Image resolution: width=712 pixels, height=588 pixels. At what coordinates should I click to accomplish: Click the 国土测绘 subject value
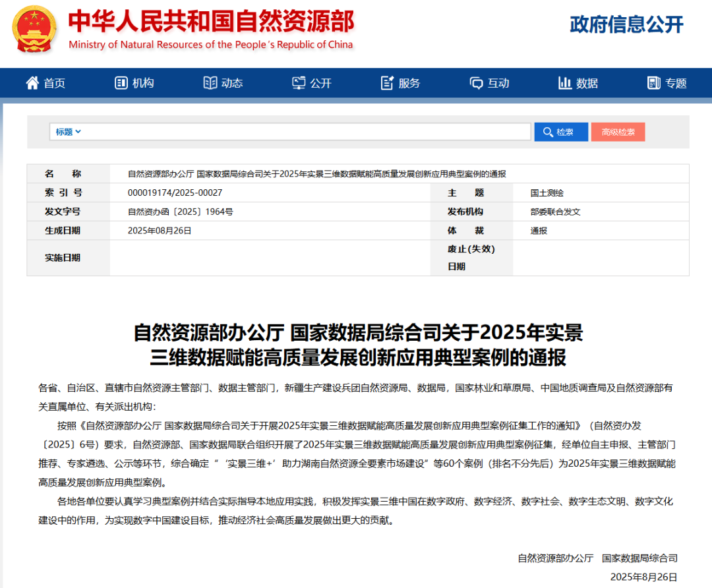tap(547, 193)
